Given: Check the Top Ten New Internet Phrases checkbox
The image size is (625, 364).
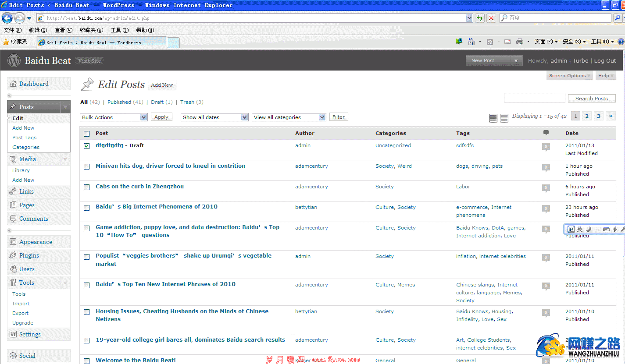Looking at the screenshot, I should coord(86,285).
